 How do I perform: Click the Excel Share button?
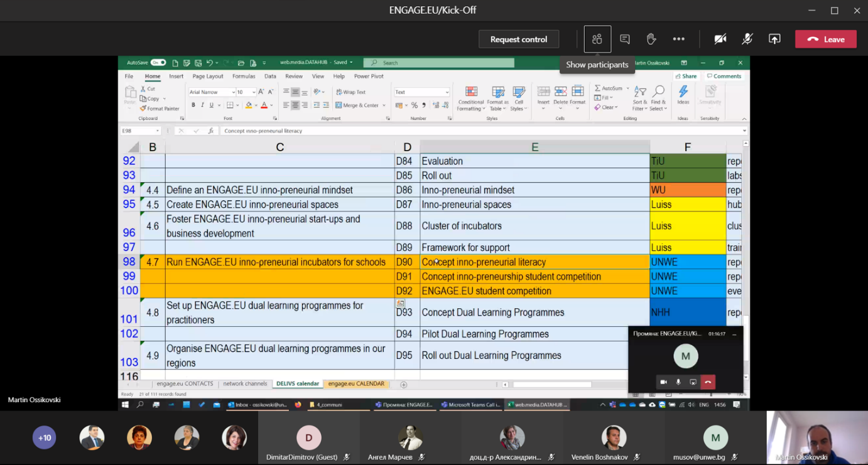coord(686,76)
